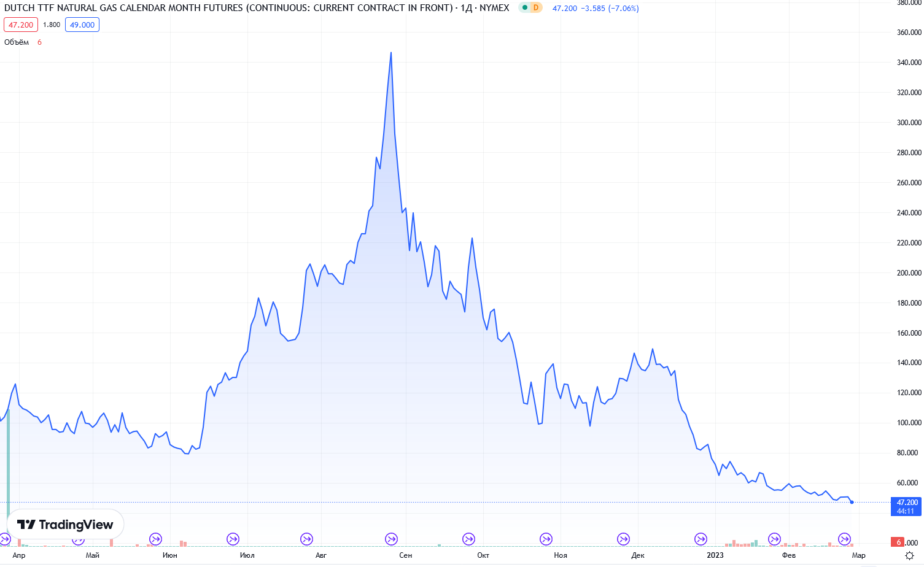
Task: Click contract rollover marker left of Авг
Action: 306,539
